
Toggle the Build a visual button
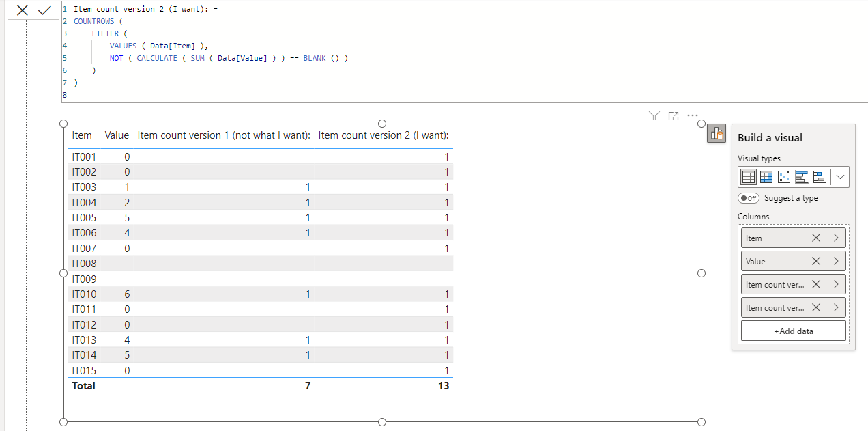tap(717, 134)
